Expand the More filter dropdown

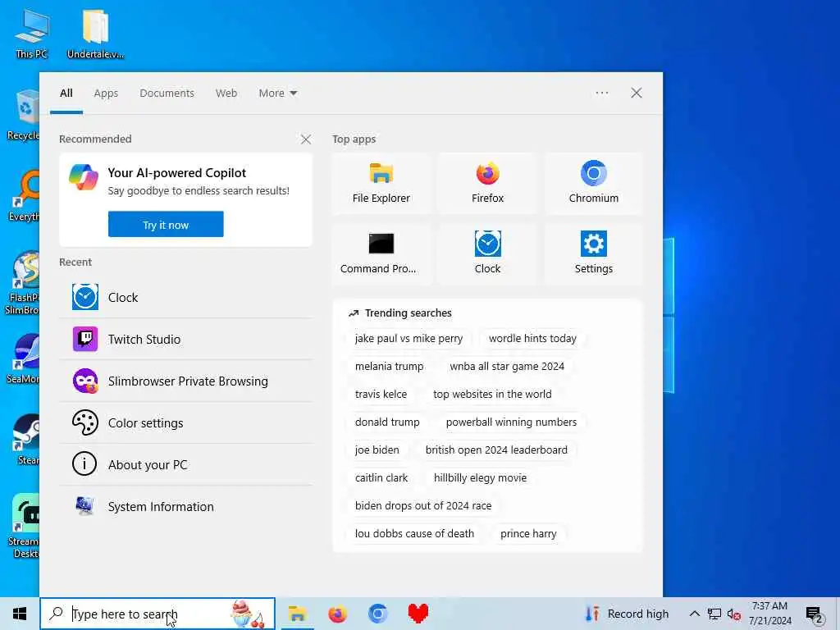(x=277, y=94)
